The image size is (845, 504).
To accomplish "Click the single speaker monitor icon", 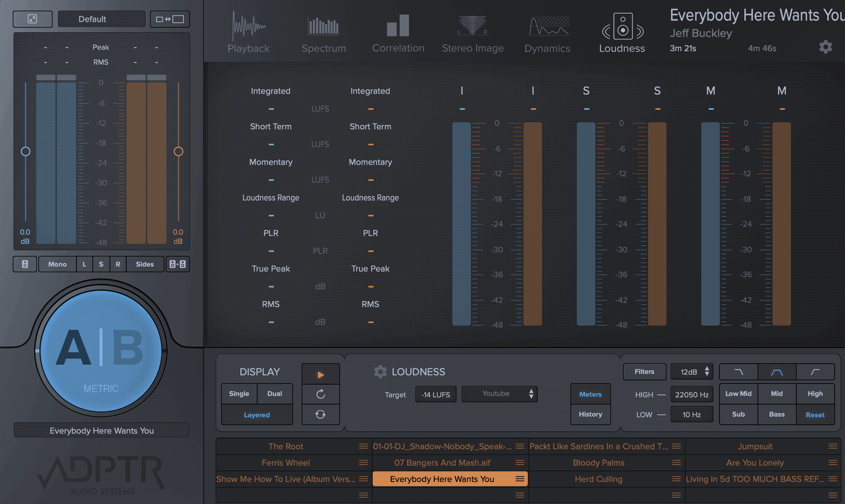I will (x=25, y=264).
